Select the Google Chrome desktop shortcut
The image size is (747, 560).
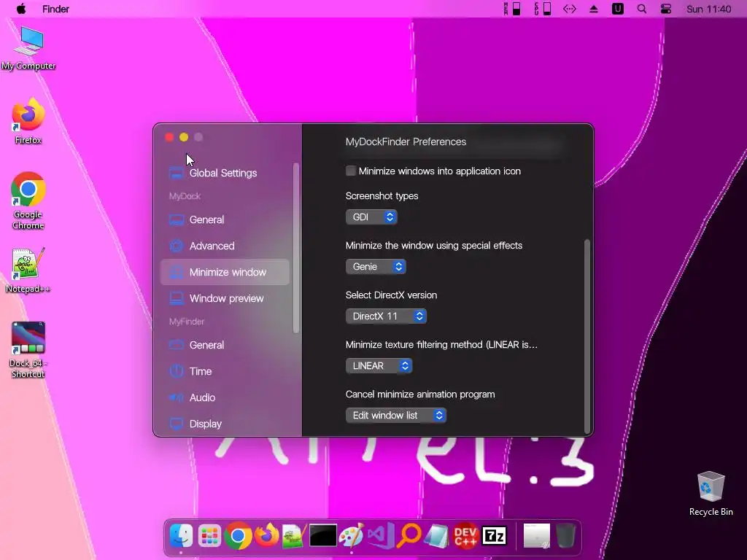[x=28, y=201]
